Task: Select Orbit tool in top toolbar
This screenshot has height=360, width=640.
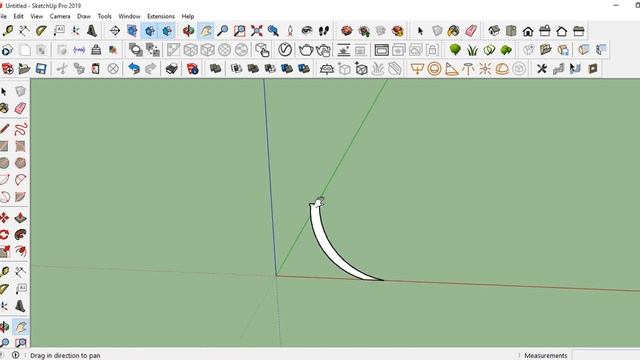Action: click(188, 31)
